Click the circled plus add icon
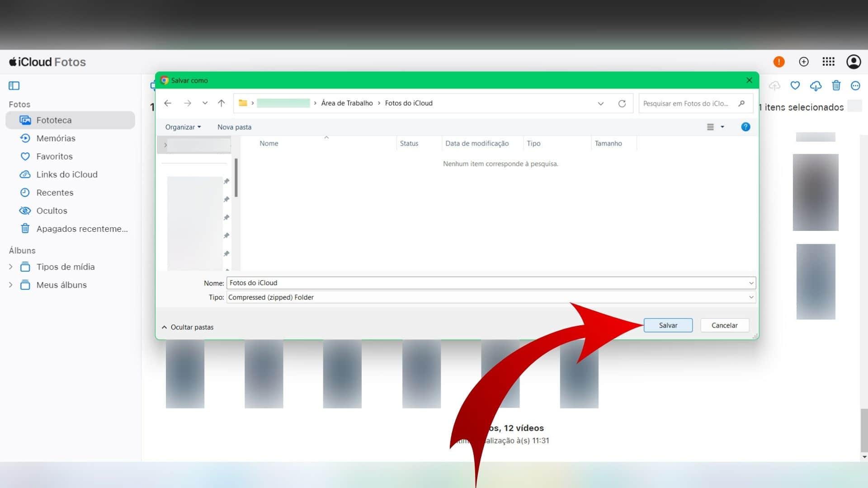The height and width of the screenshot is (488, 868). (x=804, y=62)
